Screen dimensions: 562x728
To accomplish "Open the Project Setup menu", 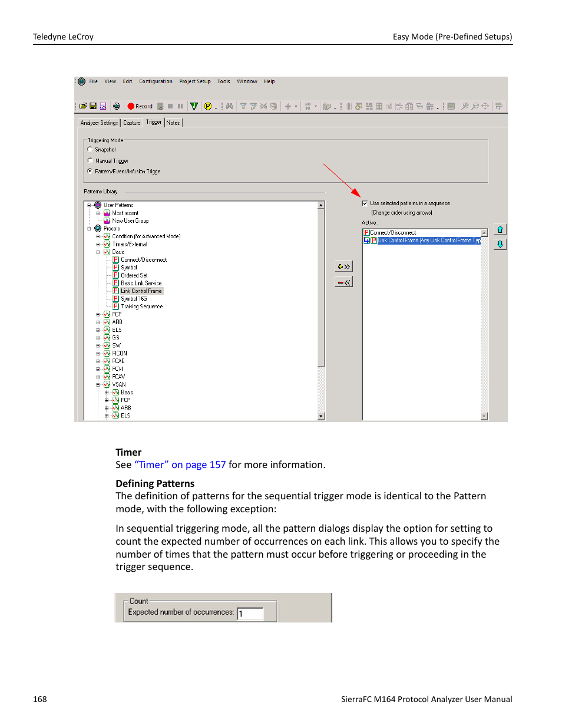I will (195, 81).
